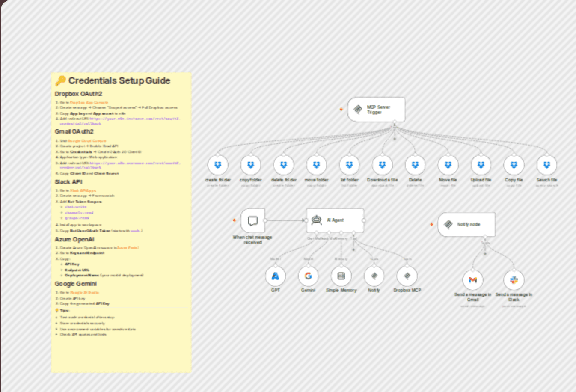
Task: Open the 'Upload file' Dropbox node
Action: pyautogui.click(x=481, y=165)
